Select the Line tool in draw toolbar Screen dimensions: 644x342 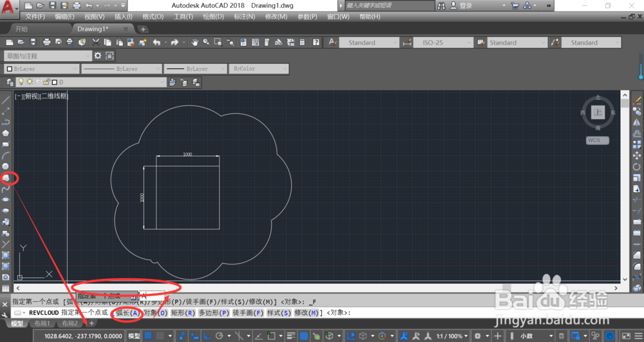[6, 100]
